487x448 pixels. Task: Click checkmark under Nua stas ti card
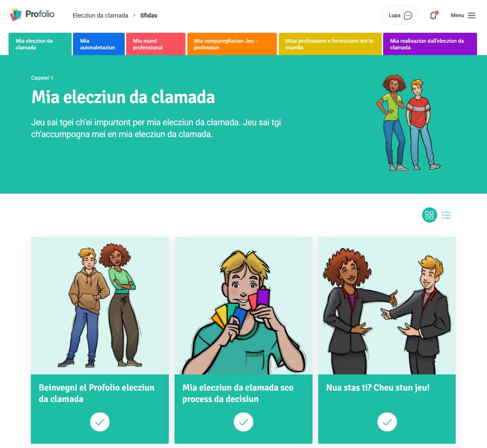pos(387,422)
